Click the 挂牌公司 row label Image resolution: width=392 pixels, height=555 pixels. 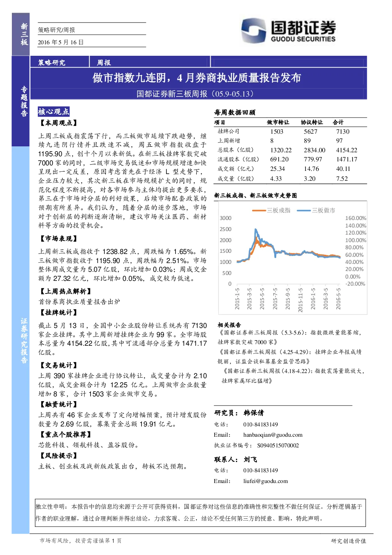(228, 131)
